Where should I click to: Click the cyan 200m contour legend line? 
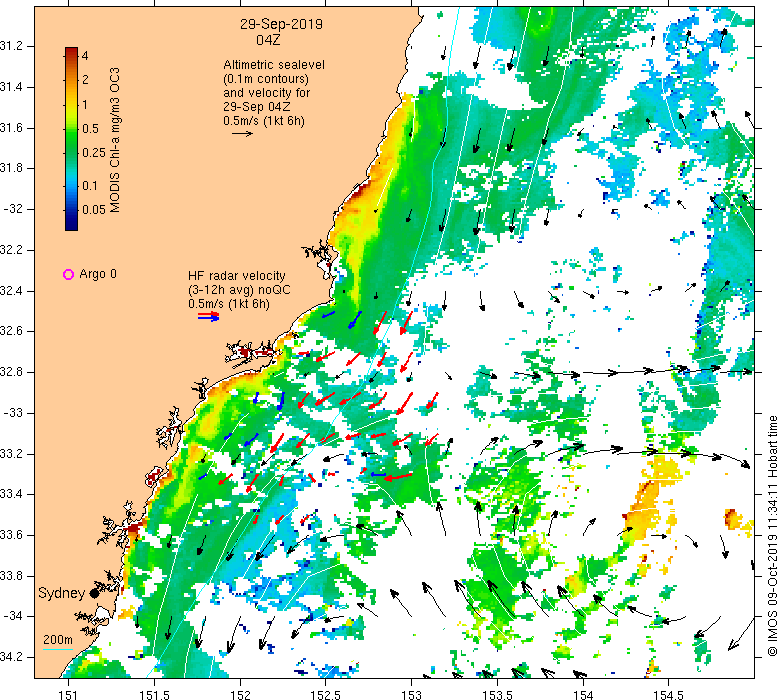58,649
